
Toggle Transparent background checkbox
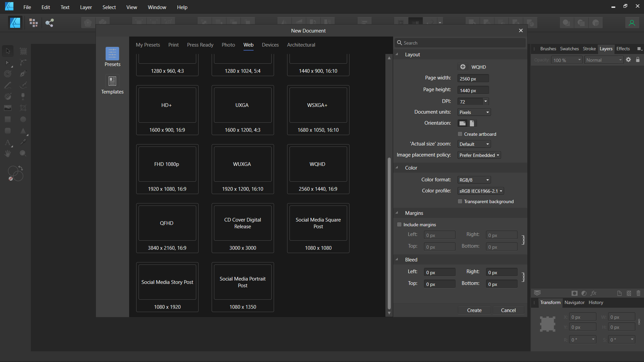click(460, 201)
